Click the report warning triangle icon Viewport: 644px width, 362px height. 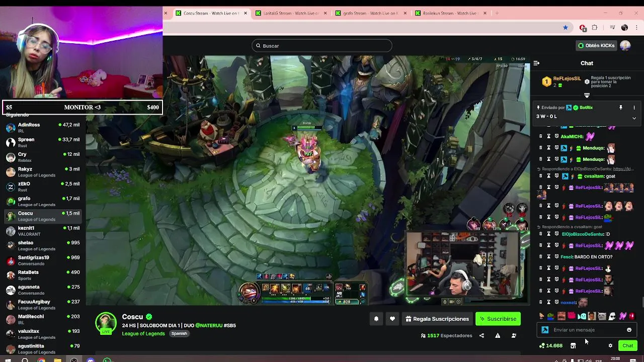498,335
